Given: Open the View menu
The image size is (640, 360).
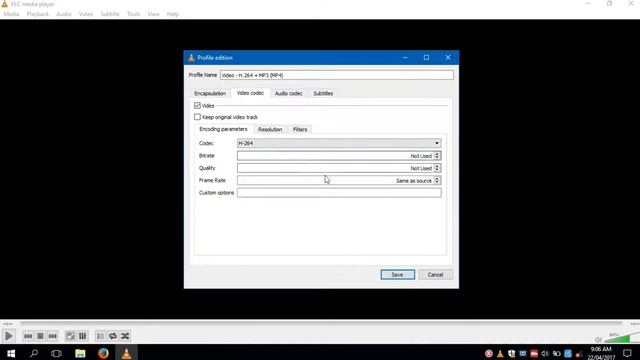Looking at the screenshot, I should tap(153, 14).
